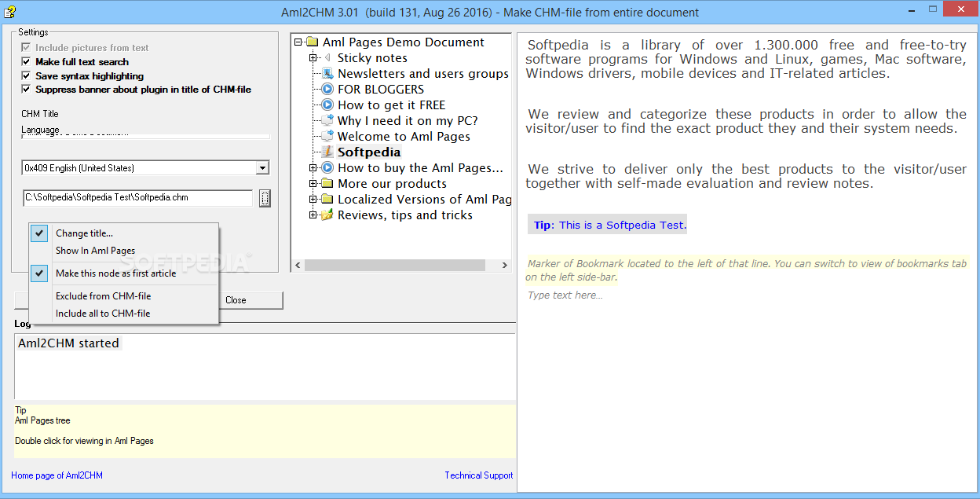Expand Localized Versions of Aml Pages folder
This screenshot has width=980, height=499.
[313, 200]
